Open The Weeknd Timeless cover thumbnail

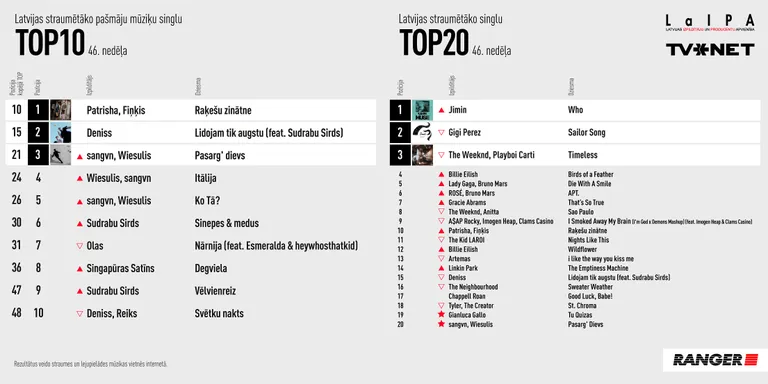pyautogui.click(x=422, y=155)
